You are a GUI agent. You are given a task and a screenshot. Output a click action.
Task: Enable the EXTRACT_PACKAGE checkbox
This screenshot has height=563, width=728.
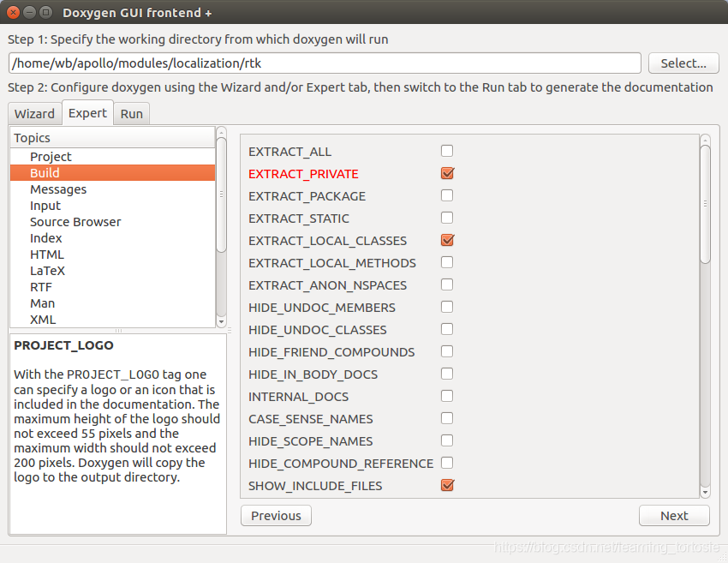point(447,195)
